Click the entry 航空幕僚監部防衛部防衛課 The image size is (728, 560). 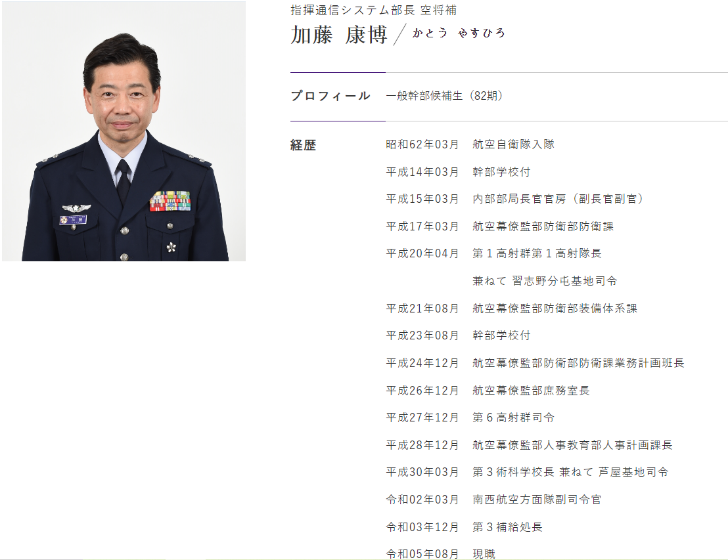(543, 226)
